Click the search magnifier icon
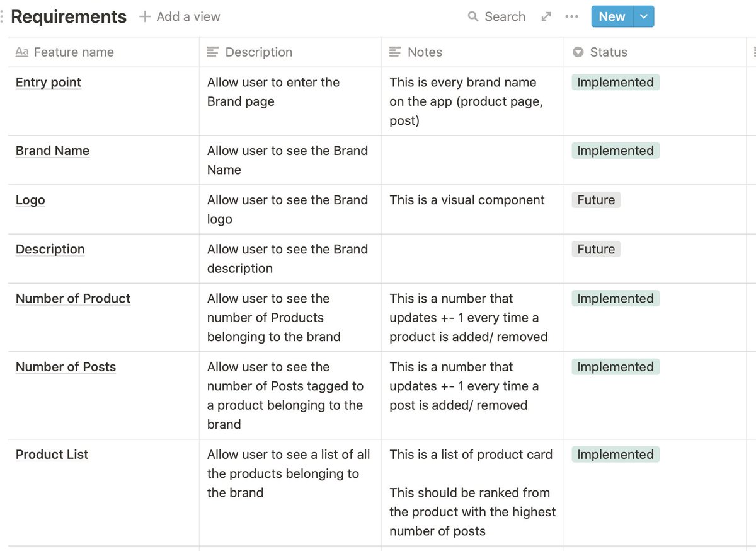 coord(473,16)
